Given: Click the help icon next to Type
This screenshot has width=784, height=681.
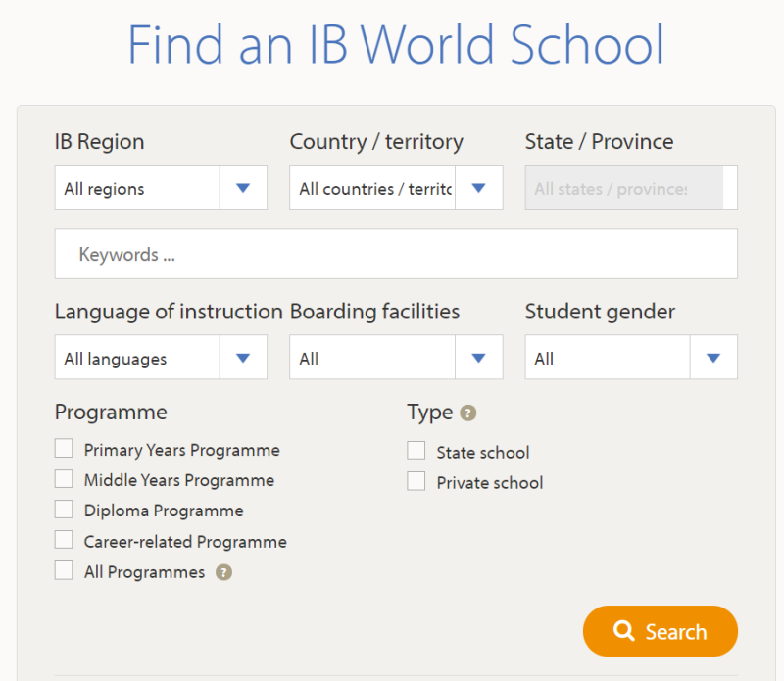Looking at the screenshot, I should 468,413.
